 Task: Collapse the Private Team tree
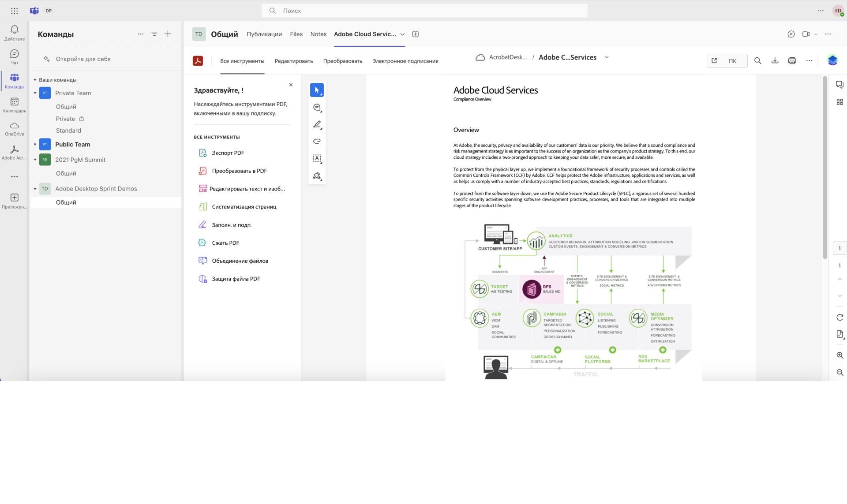tap(35, 93)
